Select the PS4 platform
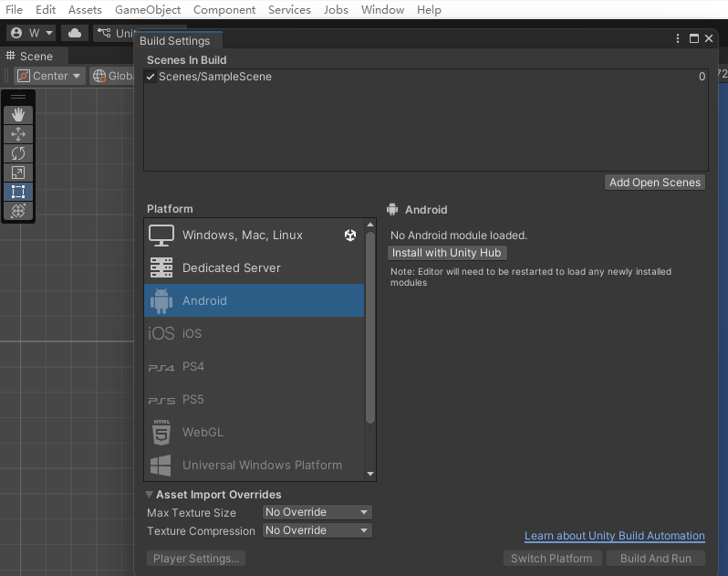 click(x=254, y=366)
